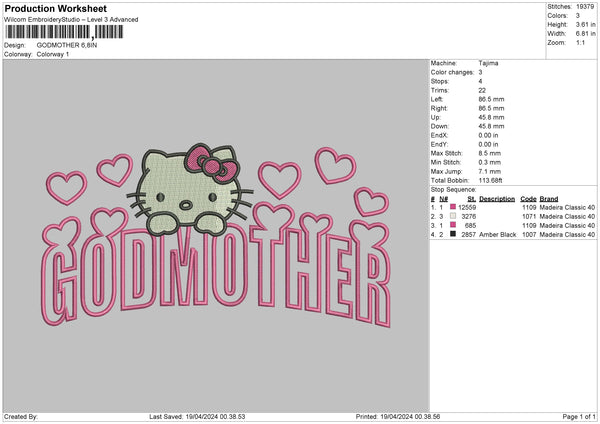600x424 pixels.
Task: Click the 'N#' column header
Action: (443, 199)
